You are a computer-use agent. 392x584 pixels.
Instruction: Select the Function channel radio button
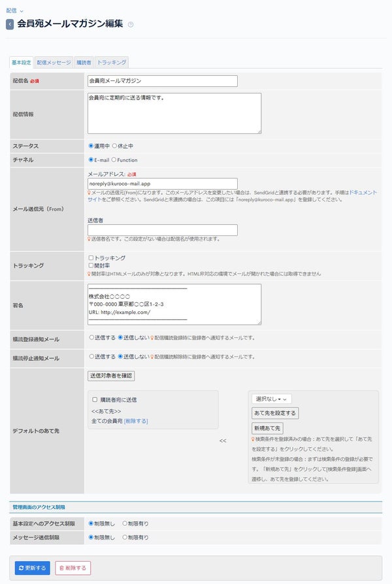click(x=114, y=160)
